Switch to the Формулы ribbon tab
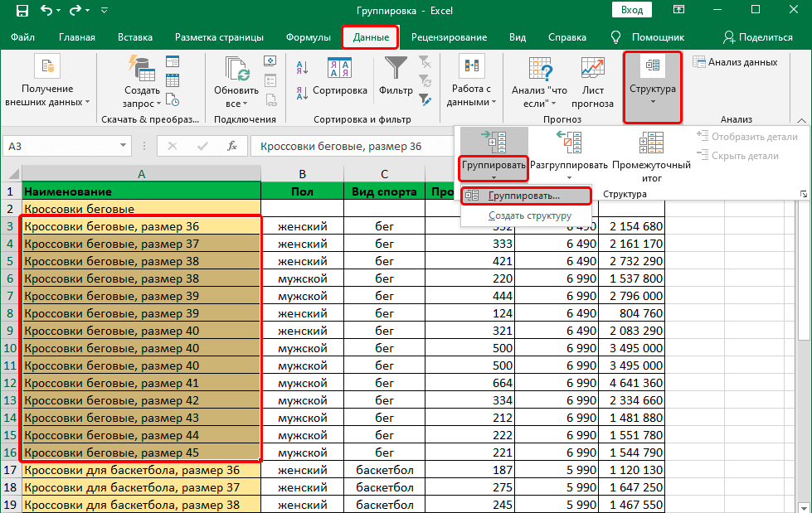Screen dimensions: 812x513 [309, 37]
